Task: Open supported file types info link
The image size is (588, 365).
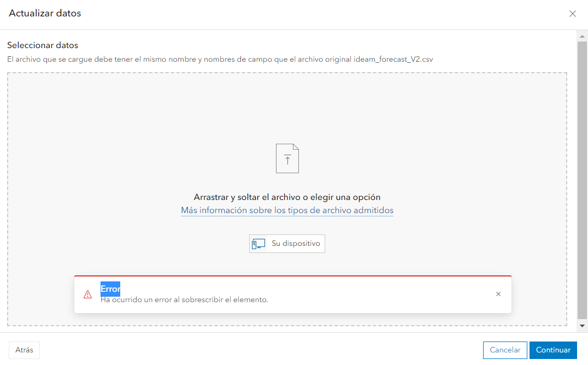Action: (287, 210)
